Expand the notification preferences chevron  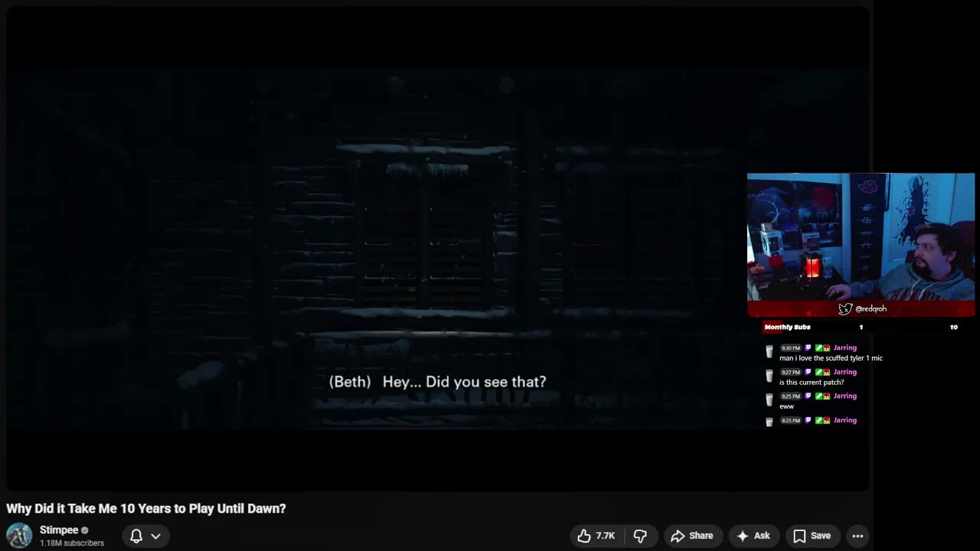pyautogui.click(x=155, y=536)
